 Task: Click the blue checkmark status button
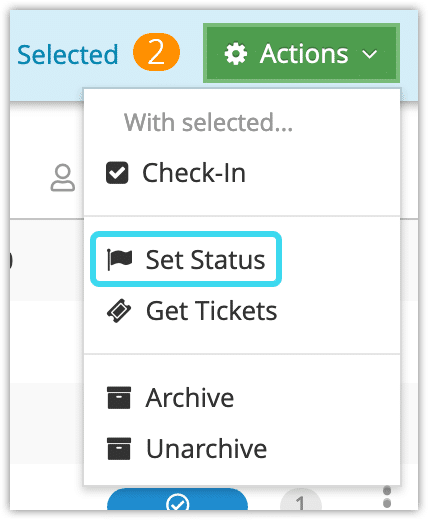click(177, 499)
